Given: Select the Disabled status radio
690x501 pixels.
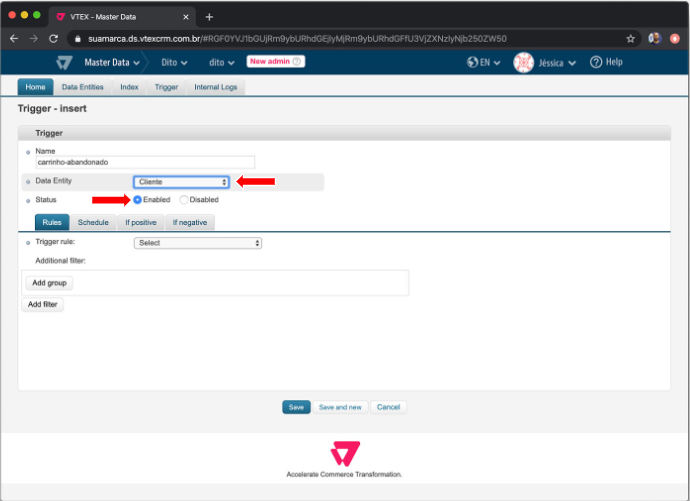Looking at the screenshot, I should (x=184, y=200).
